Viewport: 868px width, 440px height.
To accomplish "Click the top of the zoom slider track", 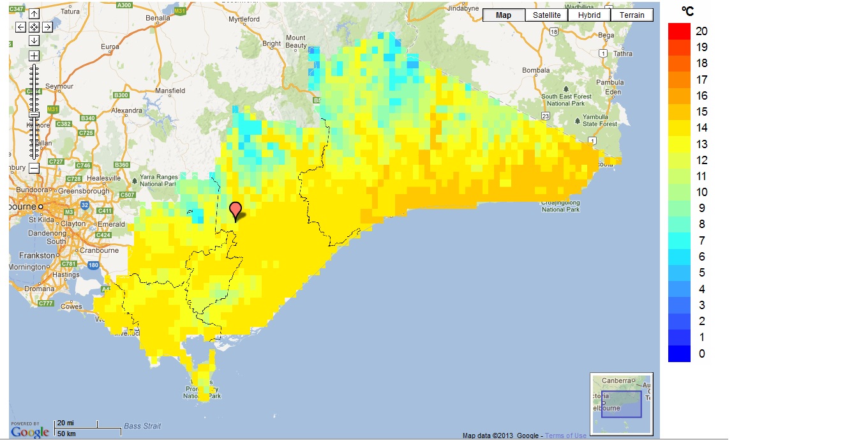I will [34, 66].
